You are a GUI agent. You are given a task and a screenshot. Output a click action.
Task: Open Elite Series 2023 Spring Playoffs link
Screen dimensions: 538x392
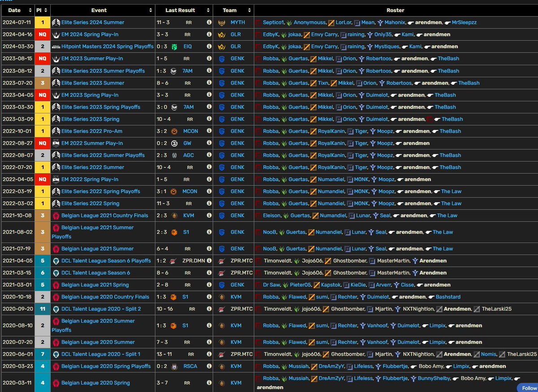coord(101,107)
